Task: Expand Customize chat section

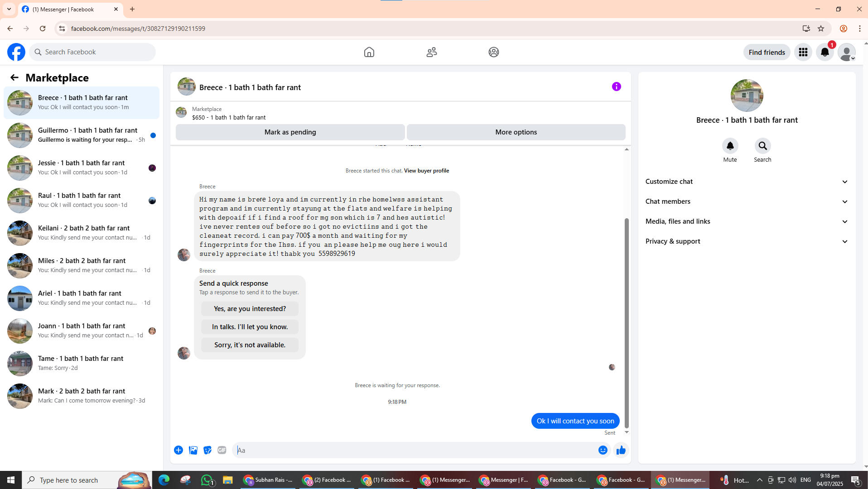Action: 747,182
